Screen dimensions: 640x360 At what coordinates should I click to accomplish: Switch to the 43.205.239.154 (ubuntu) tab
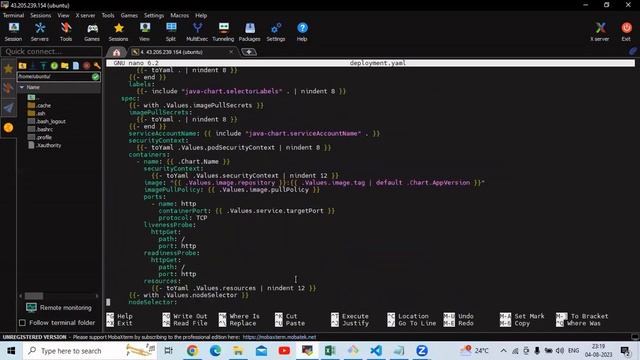(171, 52)
